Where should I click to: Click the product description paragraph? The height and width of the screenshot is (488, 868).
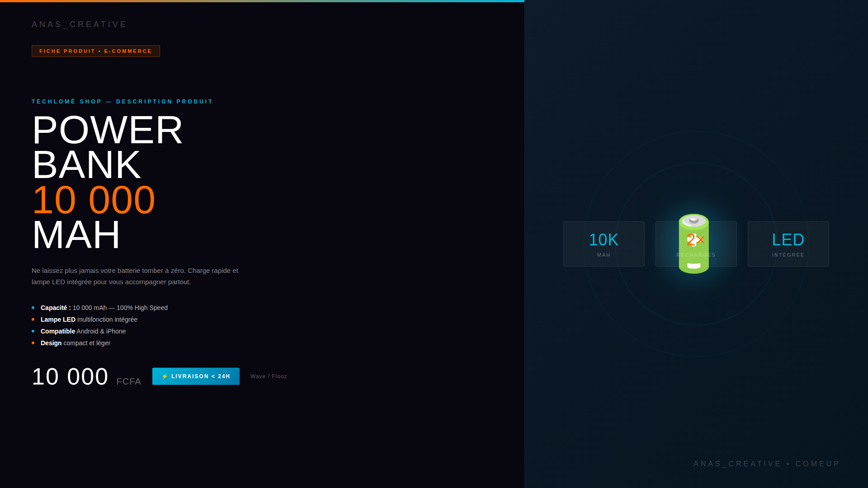tap(135, 276)
